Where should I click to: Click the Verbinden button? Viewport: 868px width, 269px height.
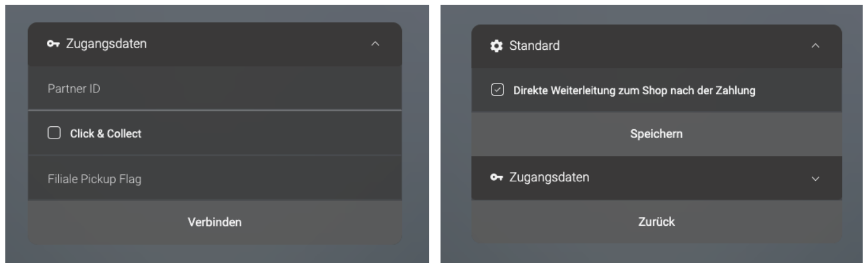click(x=215, y=222)
